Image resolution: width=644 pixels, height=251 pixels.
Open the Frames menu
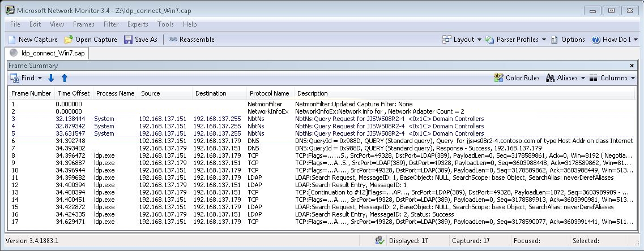84,24
